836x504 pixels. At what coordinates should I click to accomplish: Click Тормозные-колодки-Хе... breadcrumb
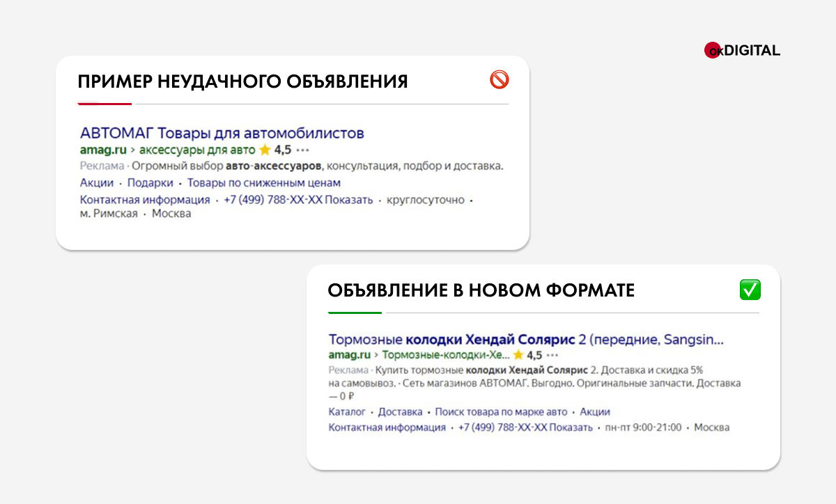(446, 355)
